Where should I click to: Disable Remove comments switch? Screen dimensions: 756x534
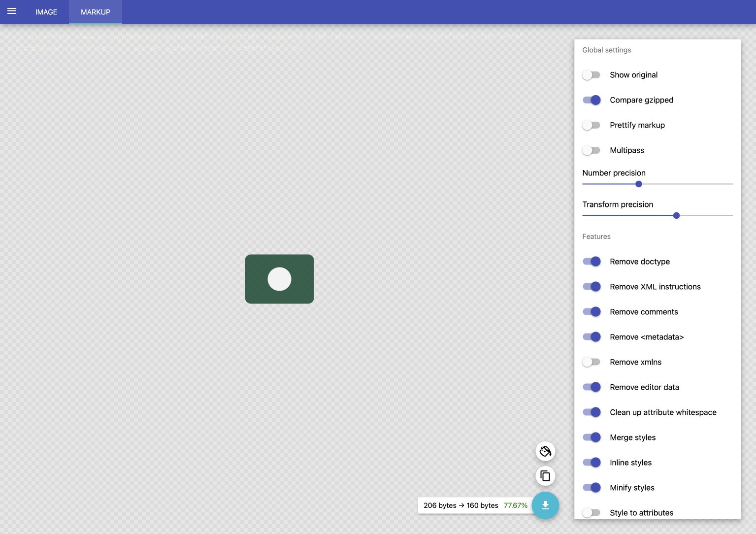click(x=591, y=312)
